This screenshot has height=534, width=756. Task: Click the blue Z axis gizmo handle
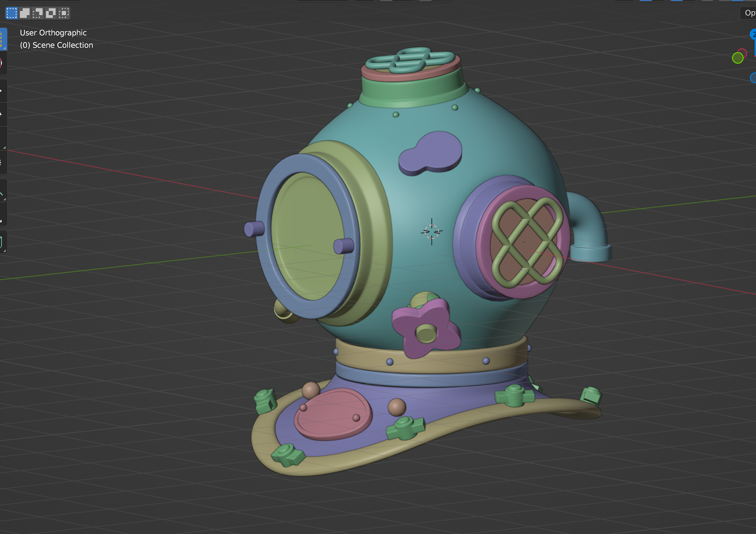click(x=753, y=34)
